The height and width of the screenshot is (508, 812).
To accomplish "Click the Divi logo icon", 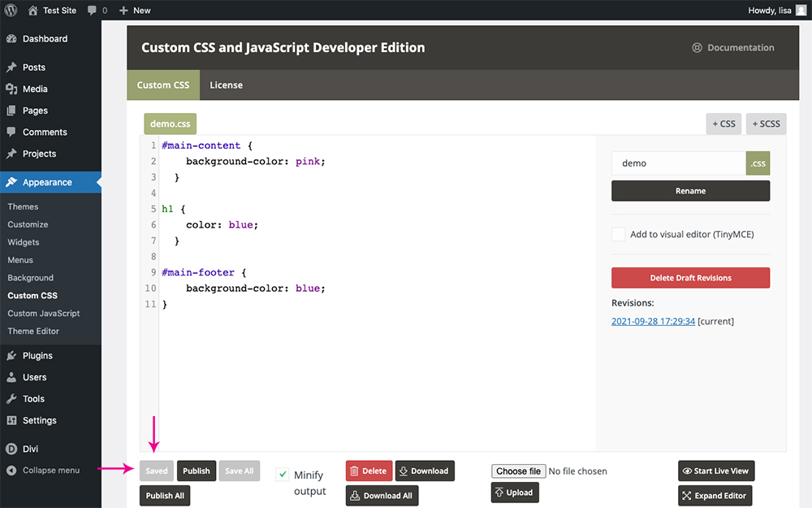I will point(11,449).
